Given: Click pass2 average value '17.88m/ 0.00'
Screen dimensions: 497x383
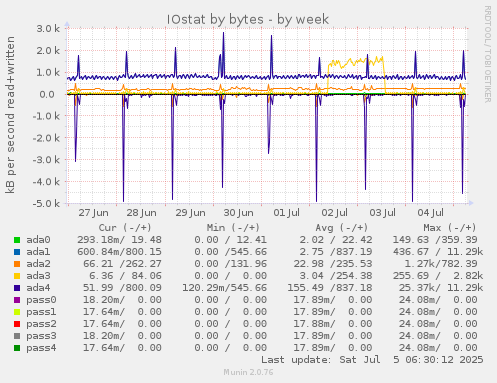Looking at the screenshot, I should (333, 324).
